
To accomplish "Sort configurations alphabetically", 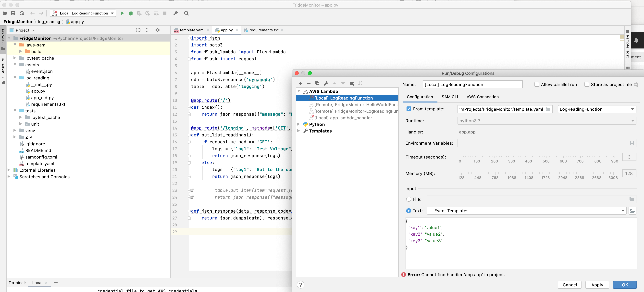I will click(360, 83).
